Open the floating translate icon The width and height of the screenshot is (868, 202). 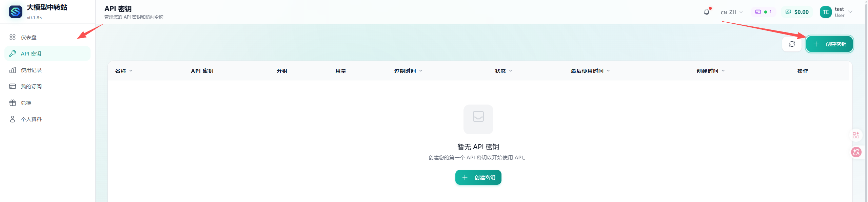click(856, 152)
